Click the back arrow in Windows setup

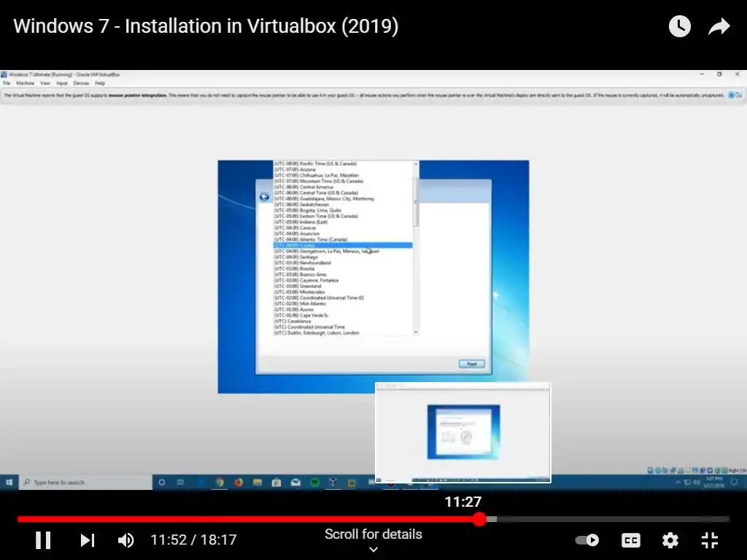(x=264, y=197)
